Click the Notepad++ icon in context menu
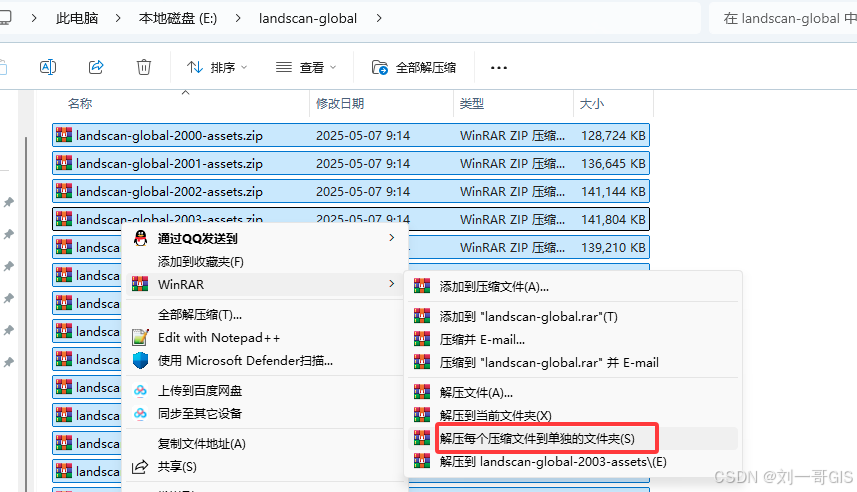The image size is (857, 492). [140, 337]
